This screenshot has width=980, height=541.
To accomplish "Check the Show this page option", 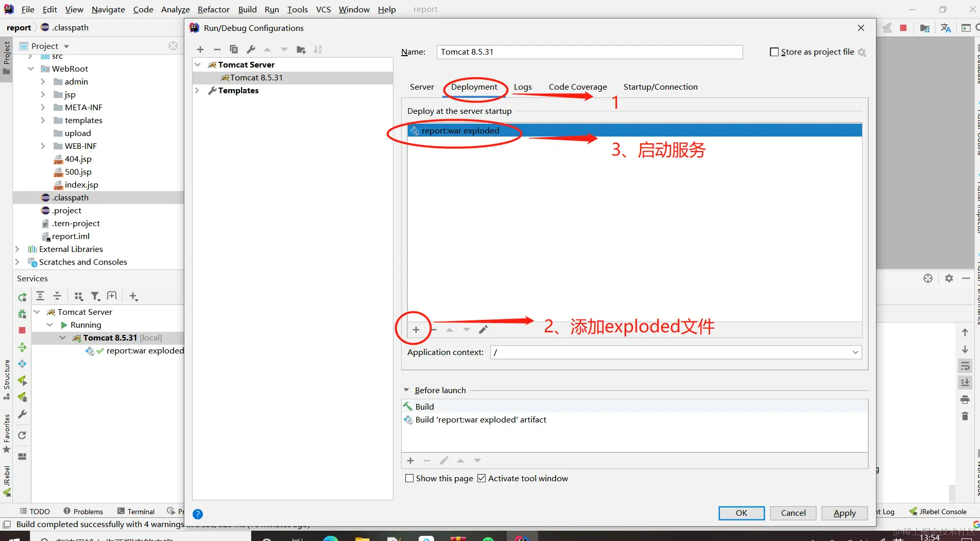I will click(x=409, y=478).
